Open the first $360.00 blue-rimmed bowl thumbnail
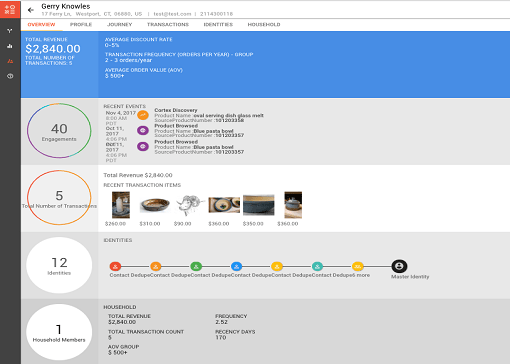This screenshot has width=510, height=364. [224, 205]
